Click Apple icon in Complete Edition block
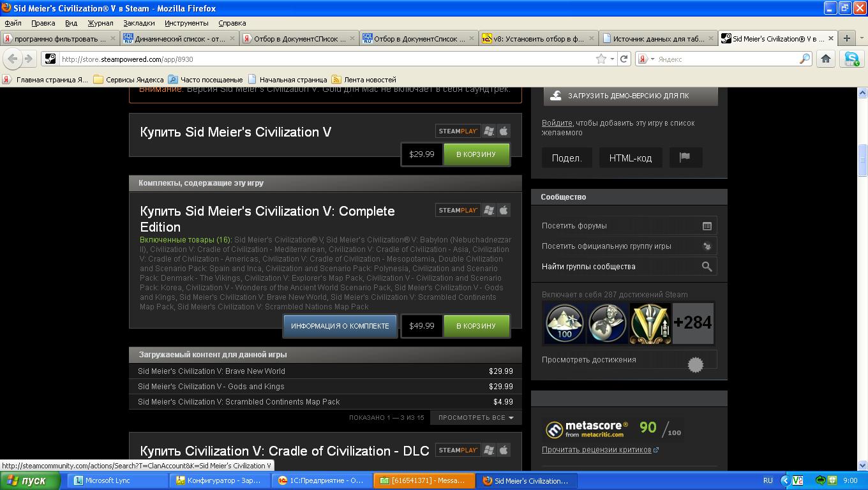 [x=504, y=210]
